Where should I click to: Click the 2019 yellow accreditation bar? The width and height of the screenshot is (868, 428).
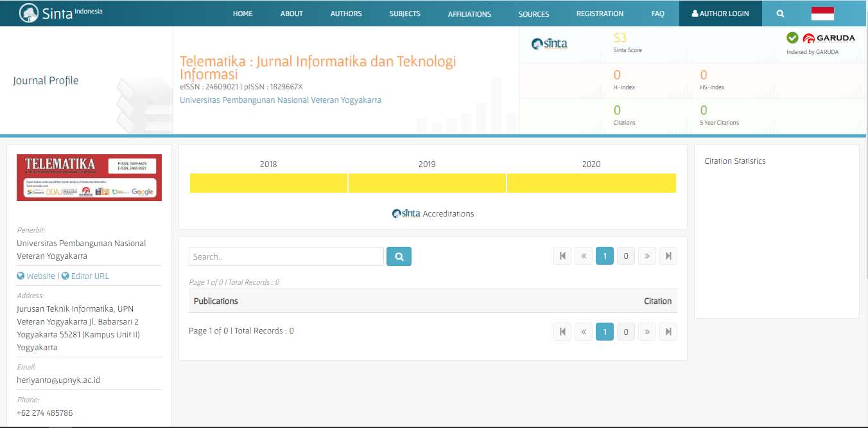[x=427, y=183]
